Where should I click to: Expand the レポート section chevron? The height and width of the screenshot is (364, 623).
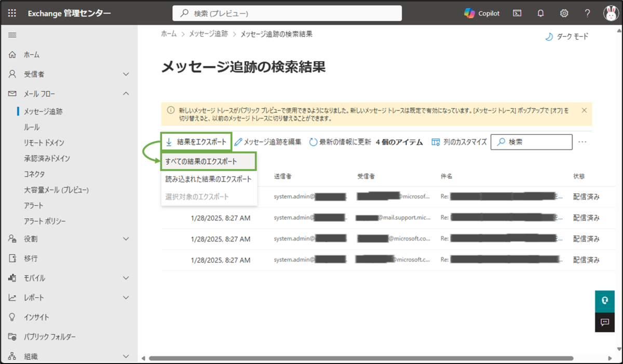[126, 298]
